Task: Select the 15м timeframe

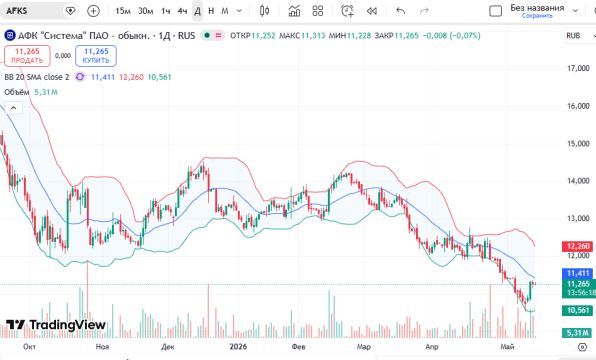Action: 123,11
